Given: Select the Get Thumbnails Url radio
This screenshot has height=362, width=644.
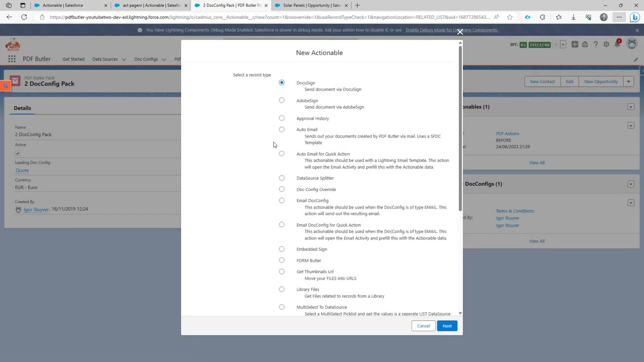Looking at the screenshot, I should click(x=282, y=271).
